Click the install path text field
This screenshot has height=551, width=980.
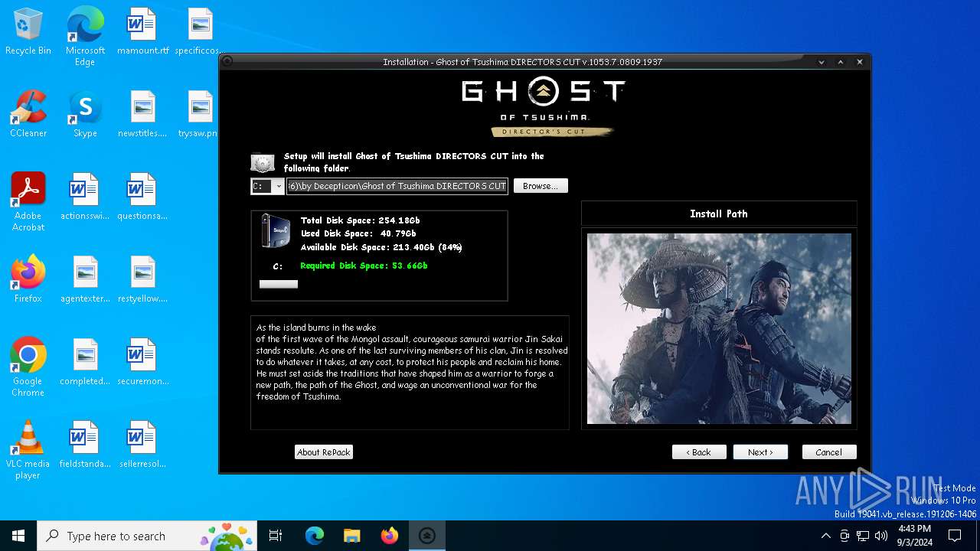pos(397,186)
